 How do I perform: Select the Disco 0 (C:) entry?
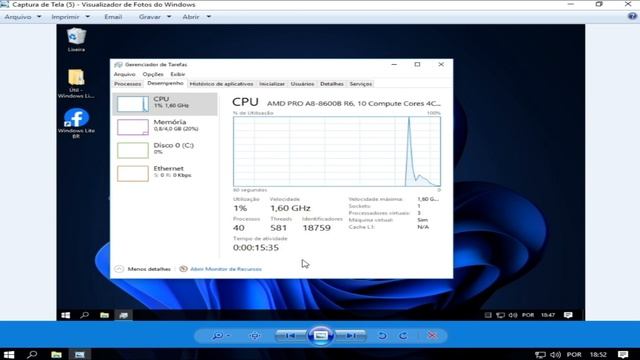coord(165,150)
